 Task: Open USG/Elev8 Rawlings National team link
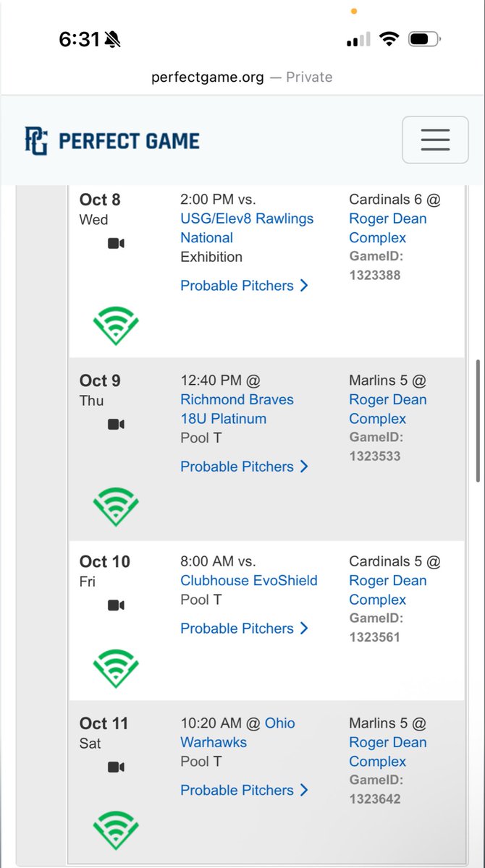(x=247, y=228)
